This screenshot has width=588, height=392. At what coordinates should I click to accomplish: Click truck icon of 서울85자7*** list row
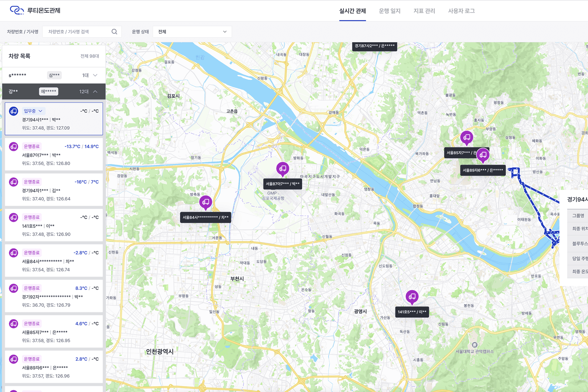point(13,324)
